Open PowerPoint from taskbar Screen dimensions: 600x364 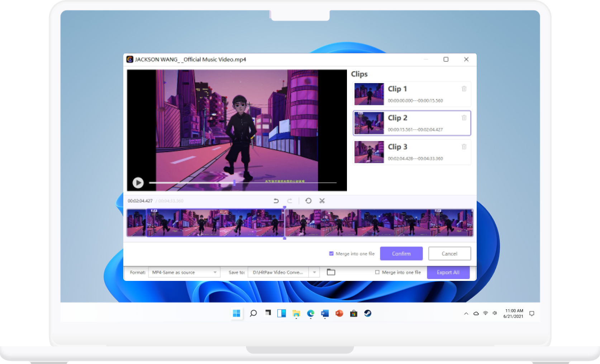339,313
